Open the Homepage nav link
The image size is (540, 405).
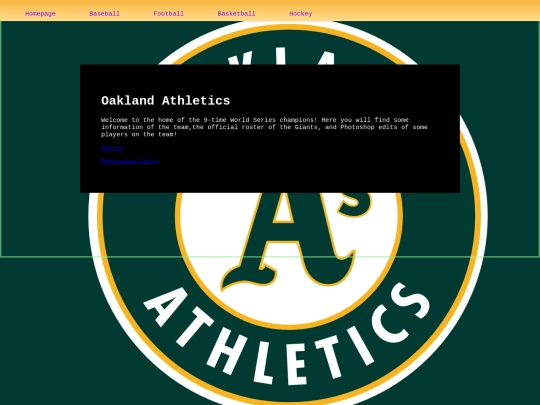pyautogui.click(x=40, y=14)
